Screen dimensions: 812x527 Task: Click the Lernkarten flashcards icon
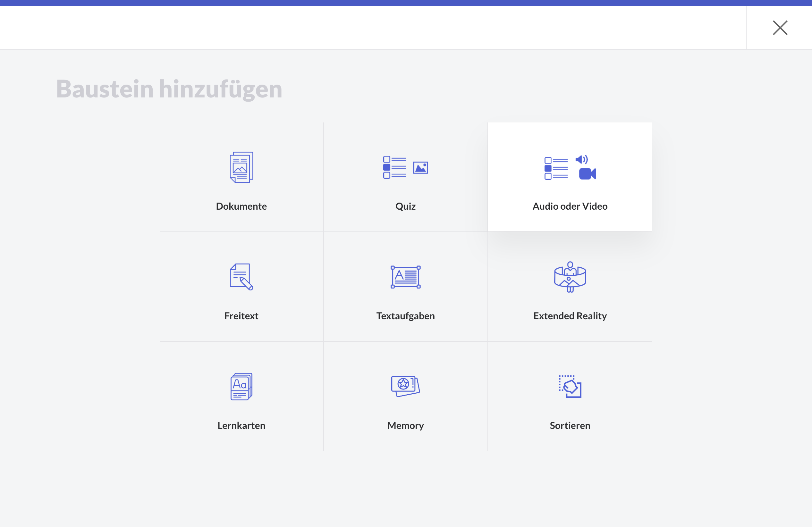[241, 386]
